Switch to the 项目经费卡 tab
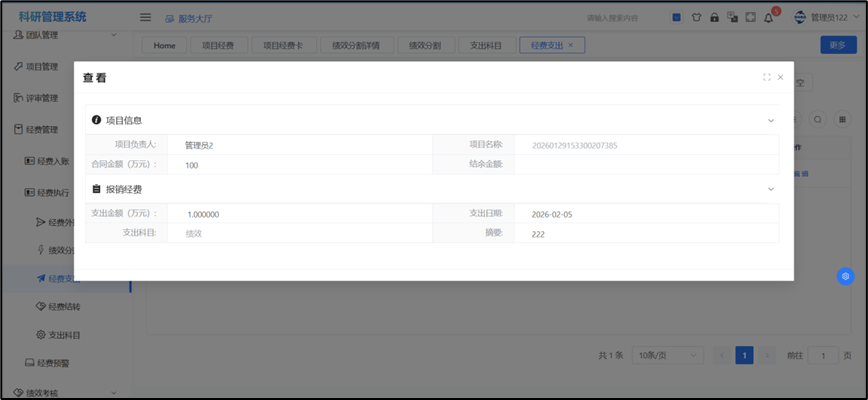This screenshot has height=400, width=868. pyautogui.click(x=283, y=45)
